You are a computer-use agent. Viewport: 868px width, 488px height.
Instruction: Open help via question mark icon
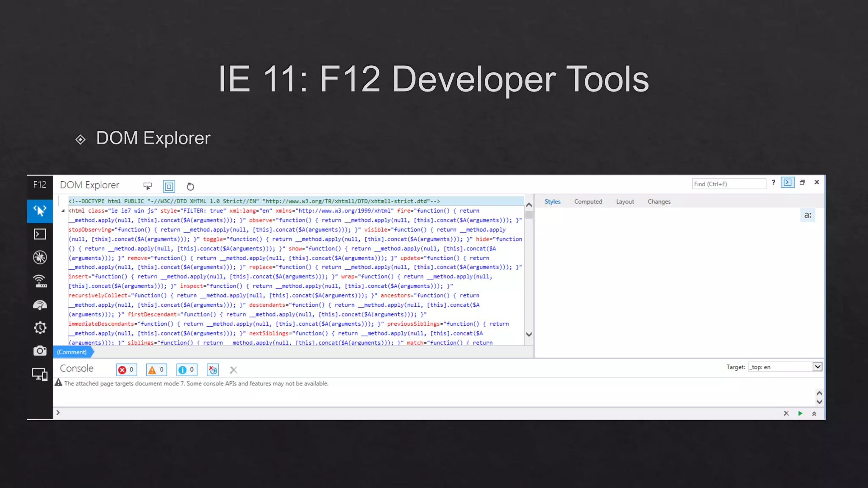pyautogui.click(x=773, y=182)
